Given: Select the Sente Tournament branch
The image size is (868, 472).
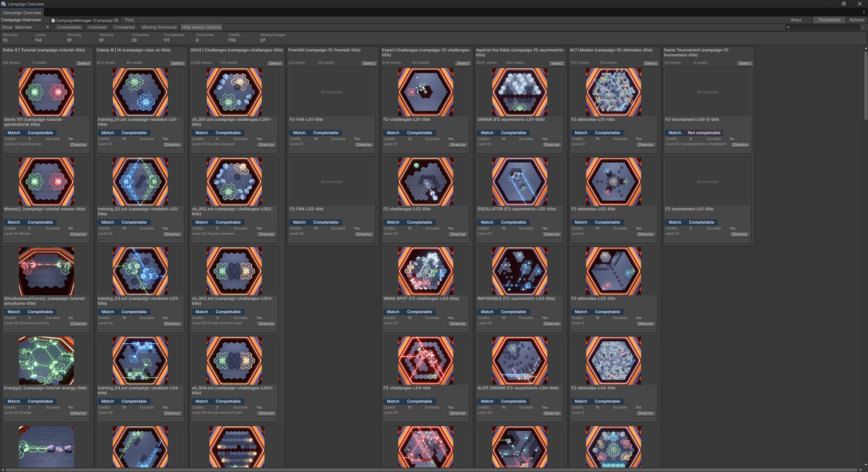Looking at the screenshot, I should [745, 63].
